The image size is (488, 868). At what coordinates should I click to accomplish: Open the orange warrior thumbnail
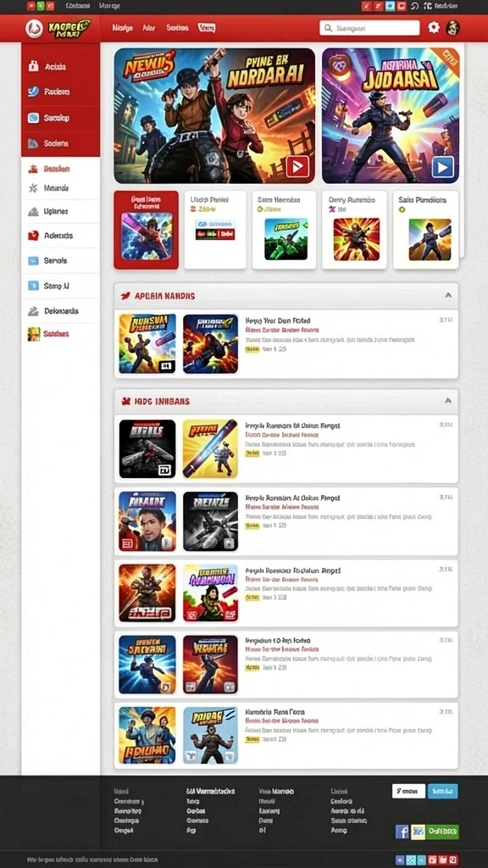click(x=147, y=593)
